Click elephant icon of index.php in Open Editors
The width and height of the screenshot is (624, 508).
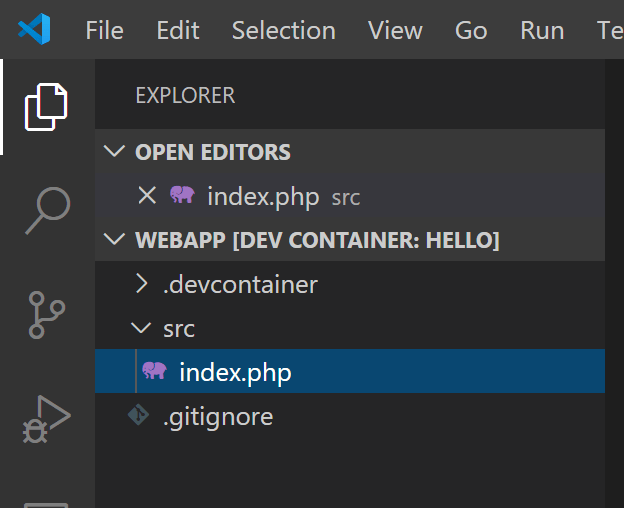coord(182,195)
